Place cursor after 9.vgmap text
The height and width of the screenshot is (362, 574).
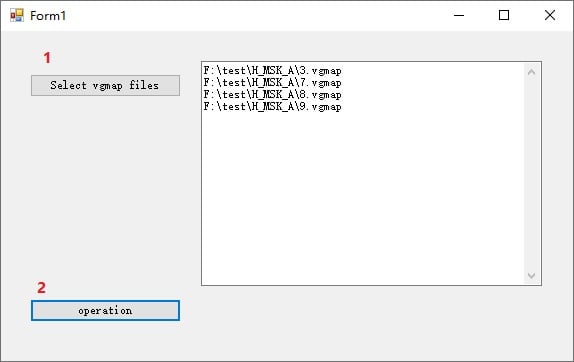tap(342, 107)
